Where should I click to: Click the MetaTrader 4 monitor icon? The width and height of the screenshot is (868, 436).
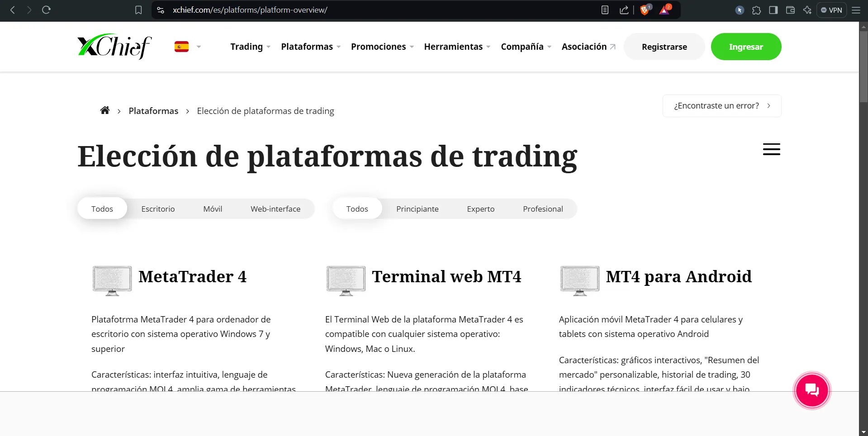[112, 281]
